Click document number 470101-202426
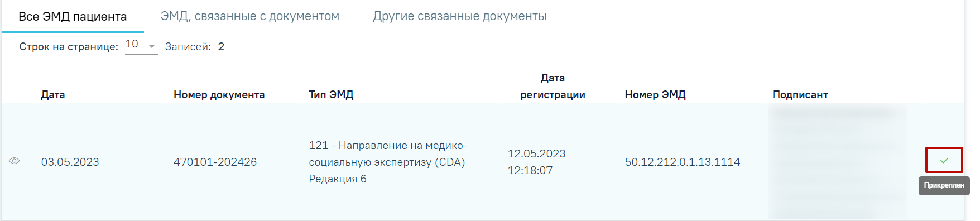 pos(215,162)
